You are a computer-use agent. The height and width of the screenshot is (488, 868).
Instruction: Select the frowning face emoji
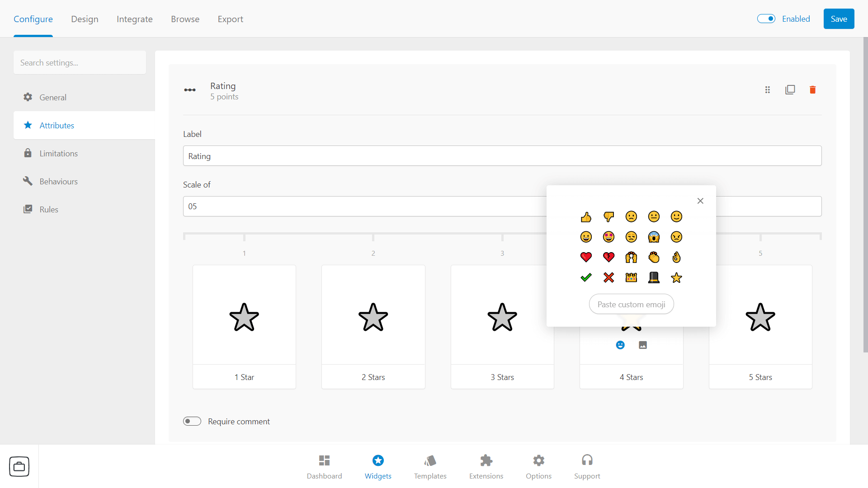631,217
